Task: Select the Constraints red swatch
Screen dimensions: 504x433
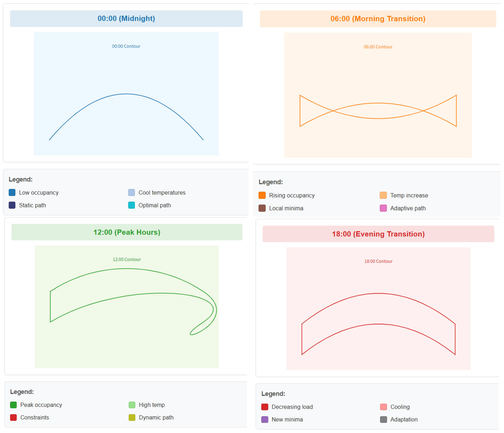Action: tap(13, 417)
